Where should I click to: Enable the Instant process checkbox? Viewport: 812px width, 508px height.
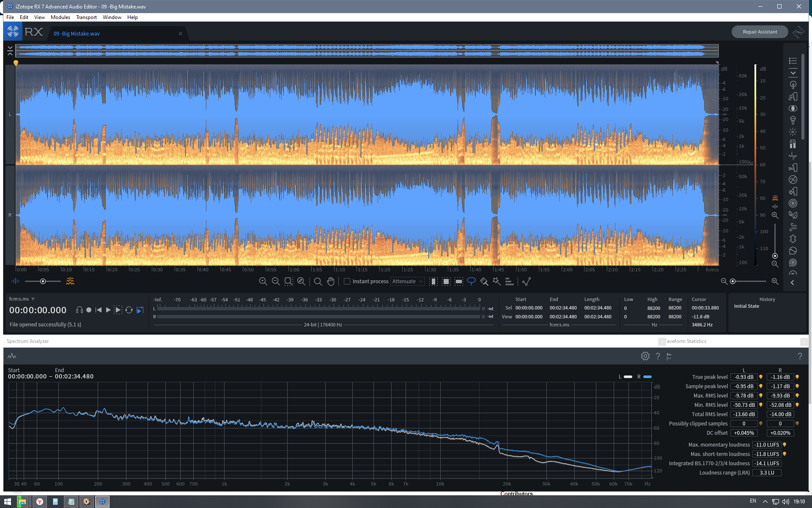click(347, 281)
